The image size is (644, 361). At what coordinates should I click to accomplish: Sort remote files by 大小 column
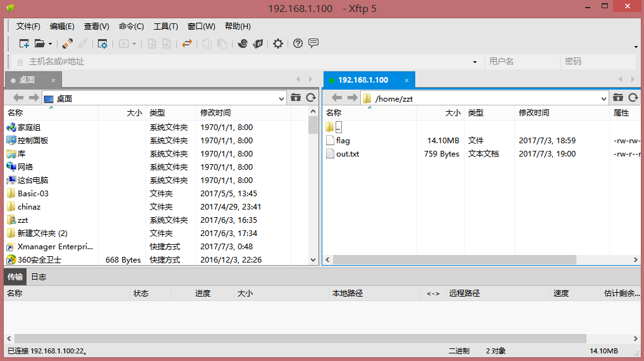440,113
